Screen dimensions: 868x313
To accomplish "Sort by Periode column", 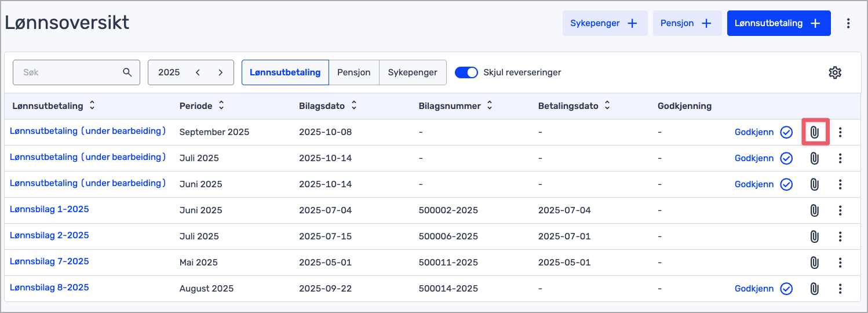I will click(x=221, y=106).
